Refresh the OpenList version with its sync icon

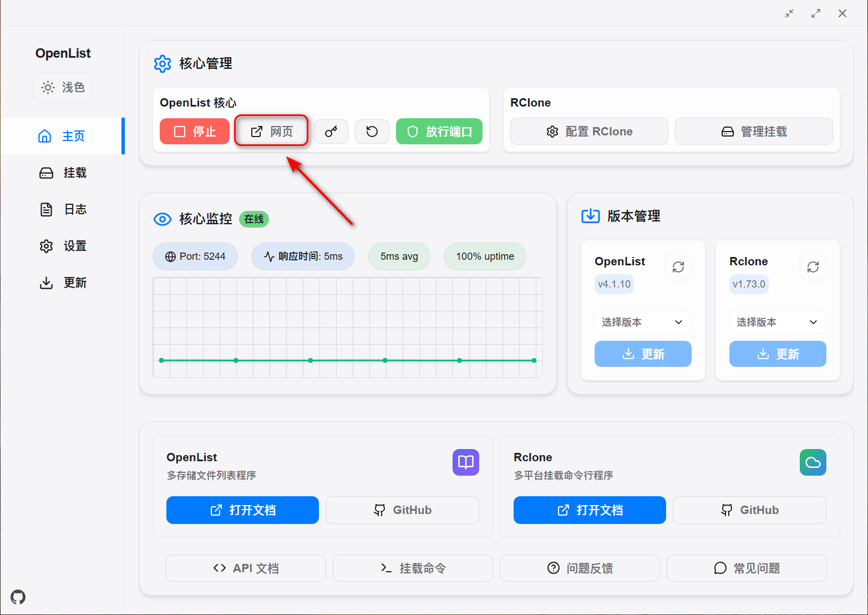point(678,267)
